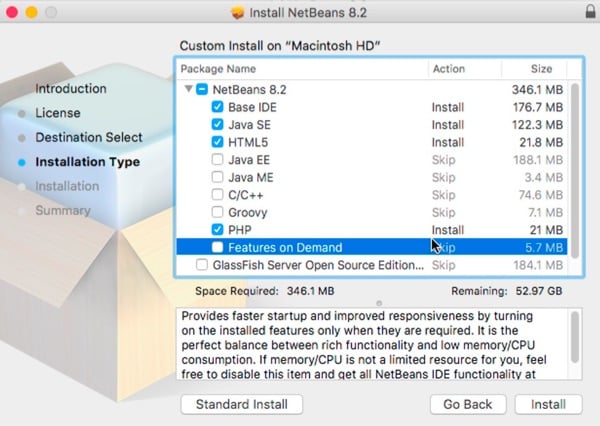Click the Groovy label
Image resolution: width=600 pixels, height=426 pixels.
click(x=248, y=212)
